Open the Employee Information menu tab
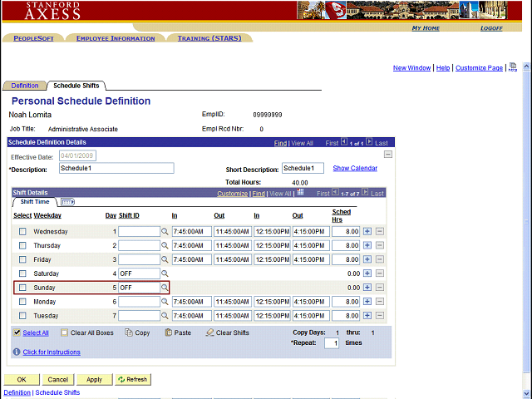The width and height of the screenshot is (532, 399). tap(115, 38)
